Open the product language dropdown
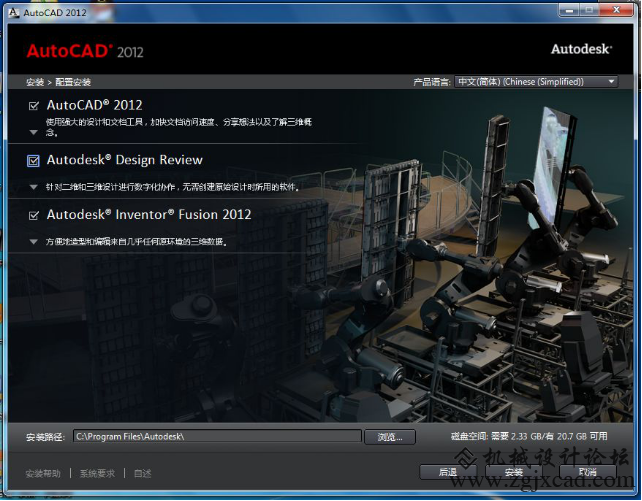Image resolution: width=642 pixels, height=501 pixels. coord(536,82)
